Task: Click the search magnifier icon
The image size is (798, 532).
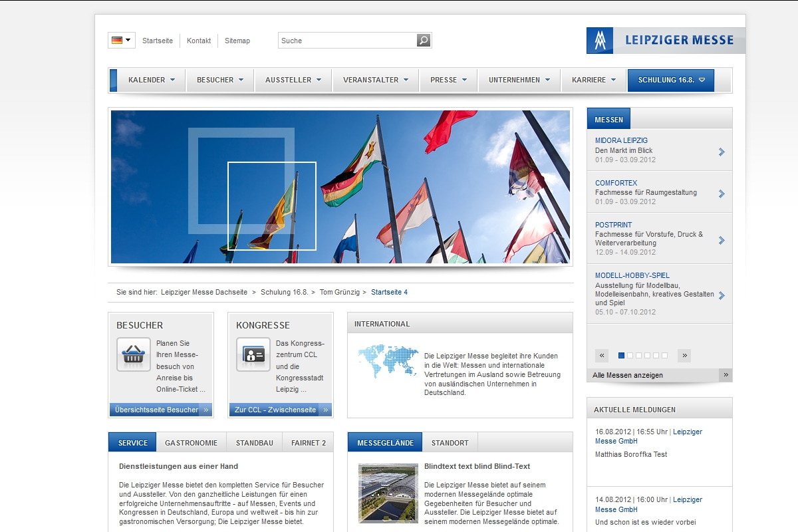Action: coord(424,41)
